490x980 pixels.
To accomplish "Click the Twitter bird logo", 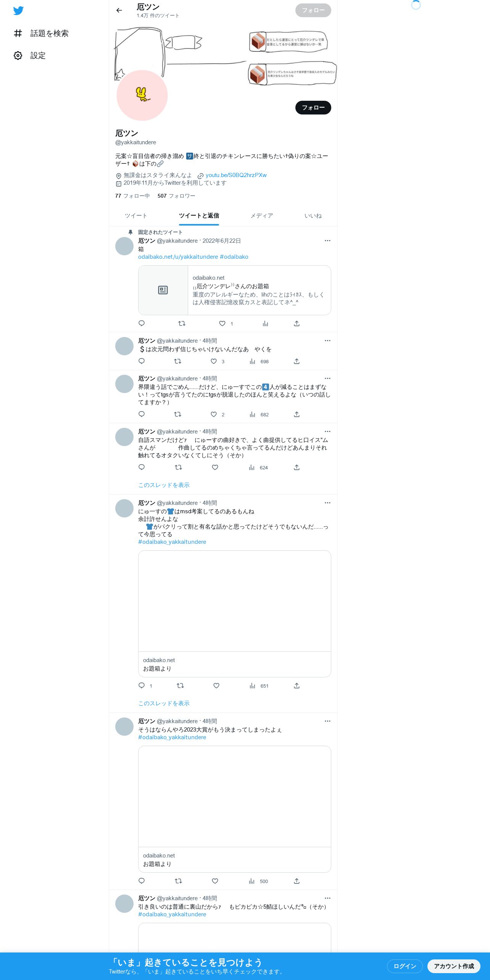I will tap(18, 11).
